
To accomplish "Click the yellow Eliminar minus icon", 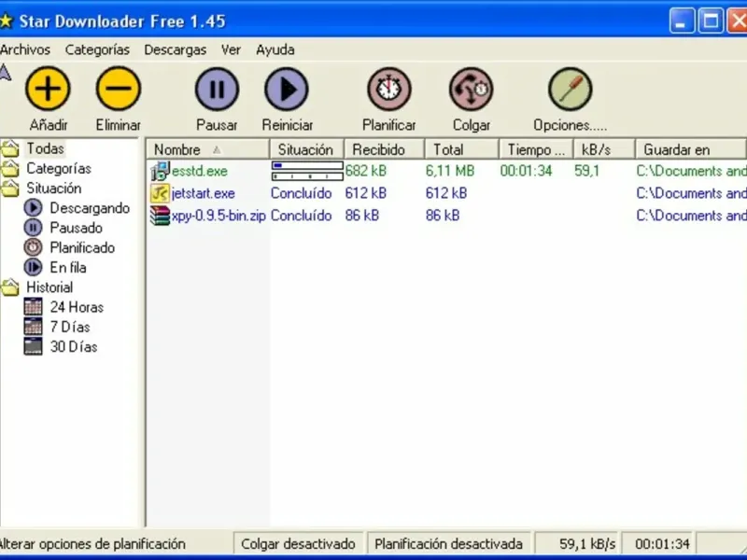I will [119, 89].
